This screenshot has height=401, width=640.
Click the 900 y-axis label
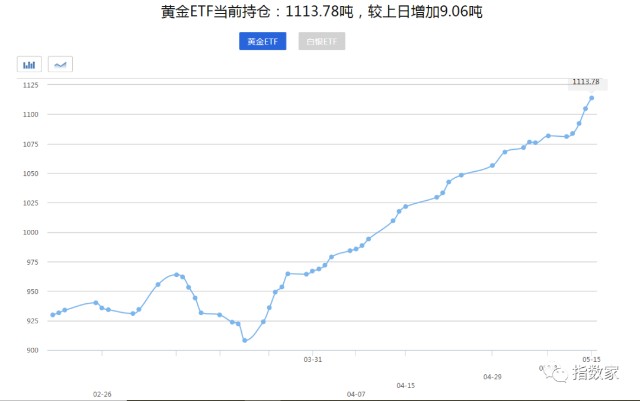pyautogui.click(x=32, y=350)
